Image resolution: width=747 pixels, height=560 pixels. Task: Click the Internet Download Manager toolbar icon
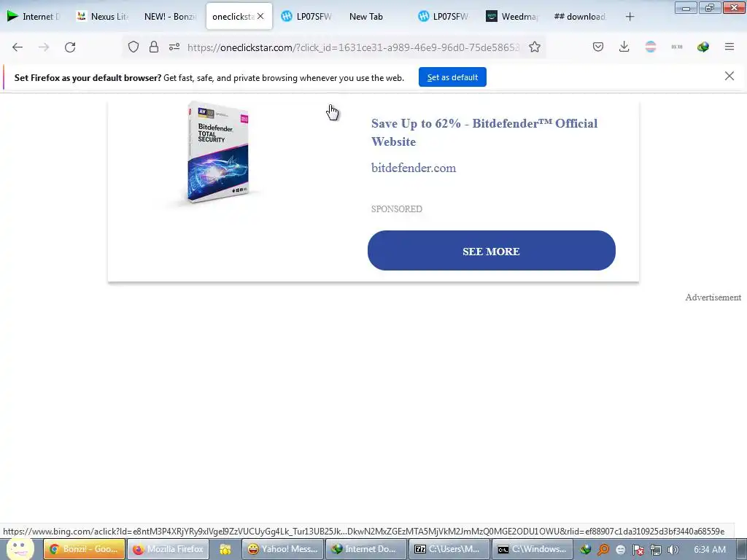tap(703, 47)
